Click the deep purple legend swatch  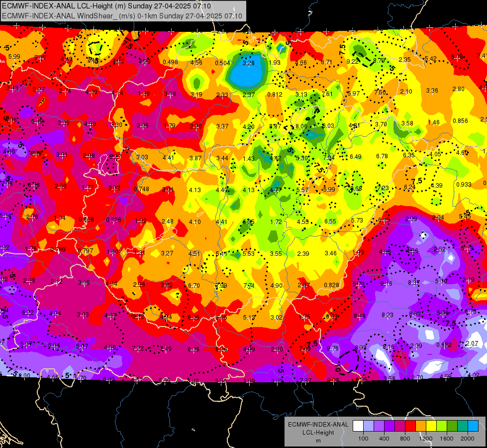pyautogui.click(x=390, y=426)
